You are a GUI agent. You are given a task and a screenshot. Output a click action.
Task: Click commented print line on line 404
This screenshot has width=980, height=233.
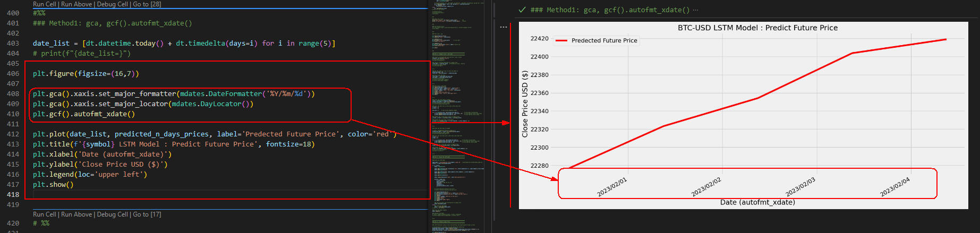tap(82, 54)
